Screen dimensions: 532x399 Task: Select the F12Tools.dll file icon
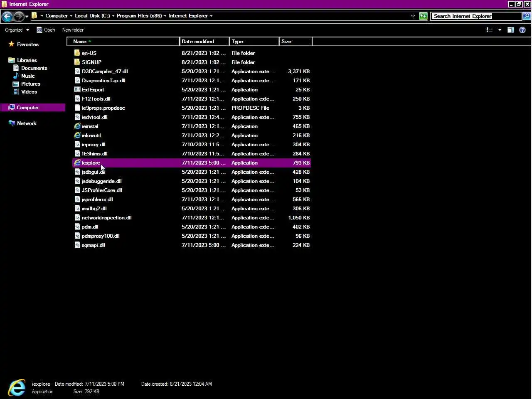pos(77,99)
